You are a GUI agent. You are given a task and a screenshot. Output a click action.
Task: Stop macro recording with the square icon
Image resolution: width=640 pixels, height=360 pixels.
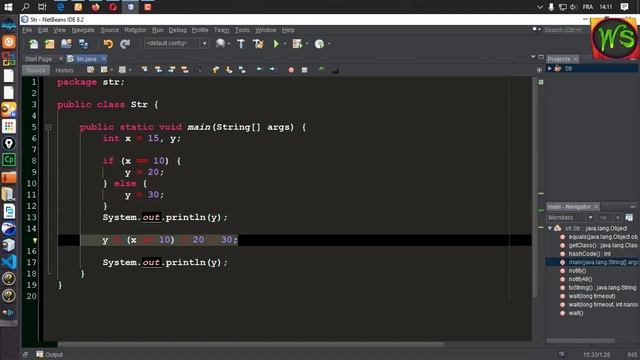304,70
